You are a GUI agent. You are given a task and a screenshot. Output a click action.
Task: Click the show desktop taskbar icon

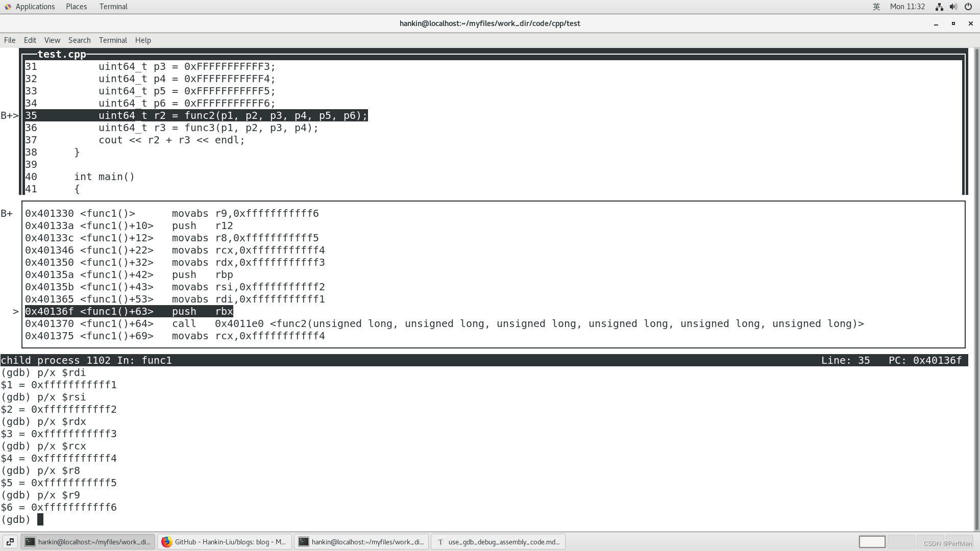10,542
